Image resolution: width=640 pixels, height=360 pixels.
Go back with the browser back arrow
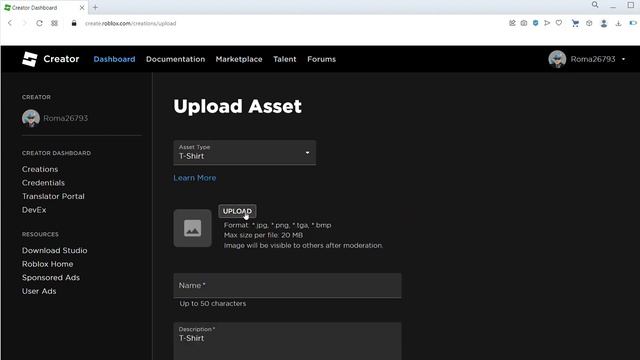pyautogui.click(x=10, y=23)
